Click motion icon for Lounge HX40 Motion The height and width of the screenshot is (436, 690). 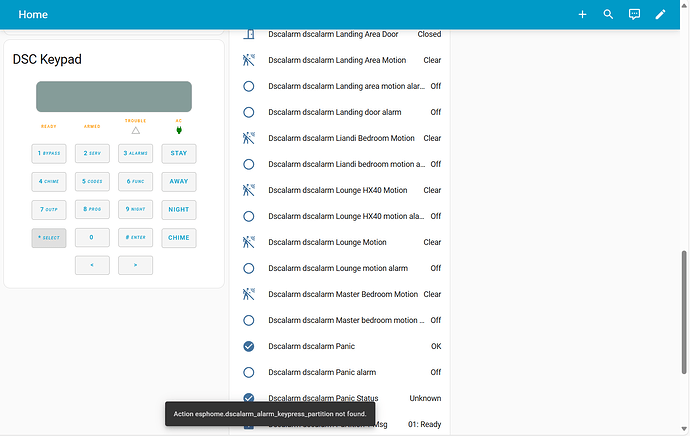249,190
